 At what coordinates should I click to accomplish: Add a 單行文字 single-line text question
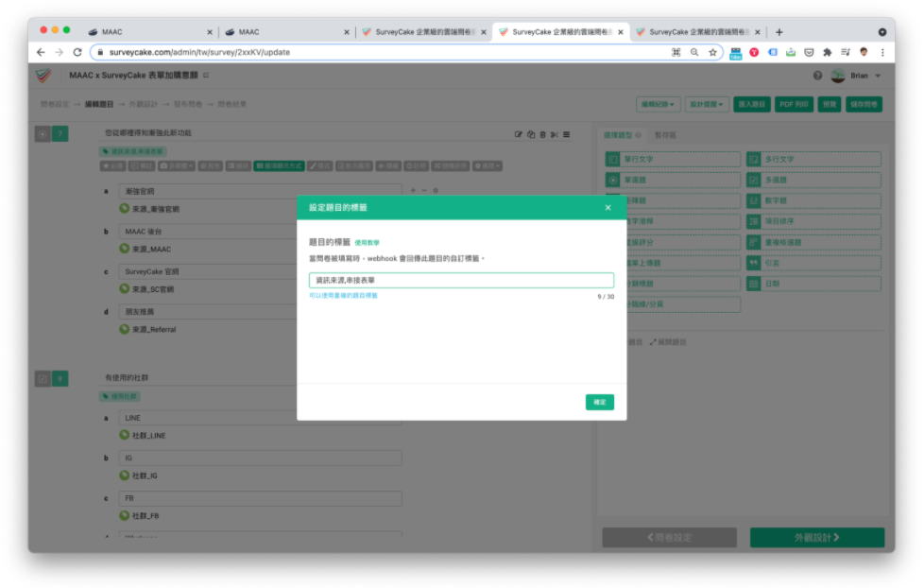click(x=673, y=159)
